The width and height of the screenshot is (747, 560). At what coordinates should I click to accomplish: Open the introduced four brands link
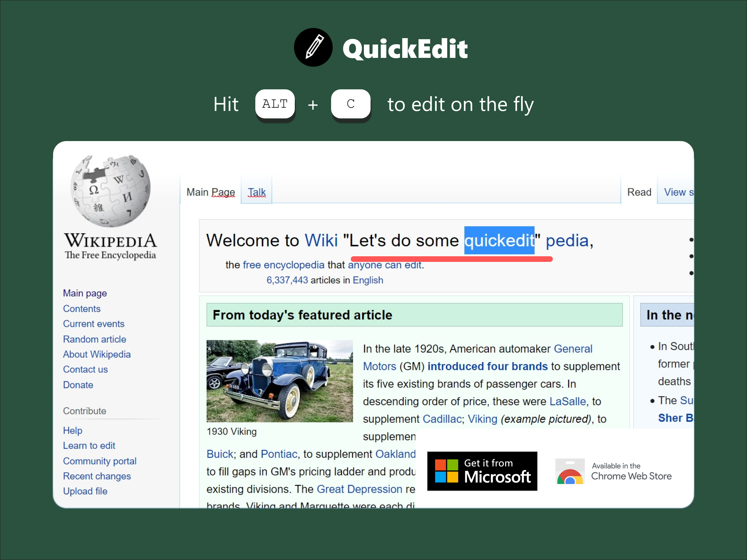tap(487, 366)
